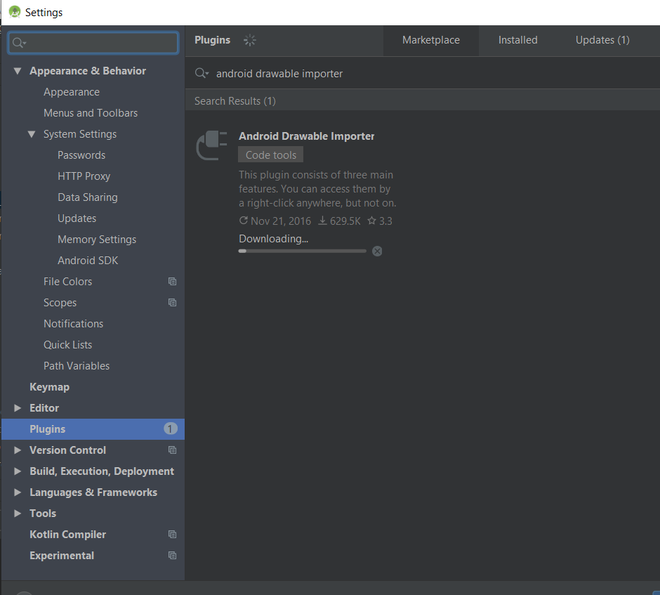660x595 pixels.
Task: Click the download progress bar
Action: click(x=302, y=251)
